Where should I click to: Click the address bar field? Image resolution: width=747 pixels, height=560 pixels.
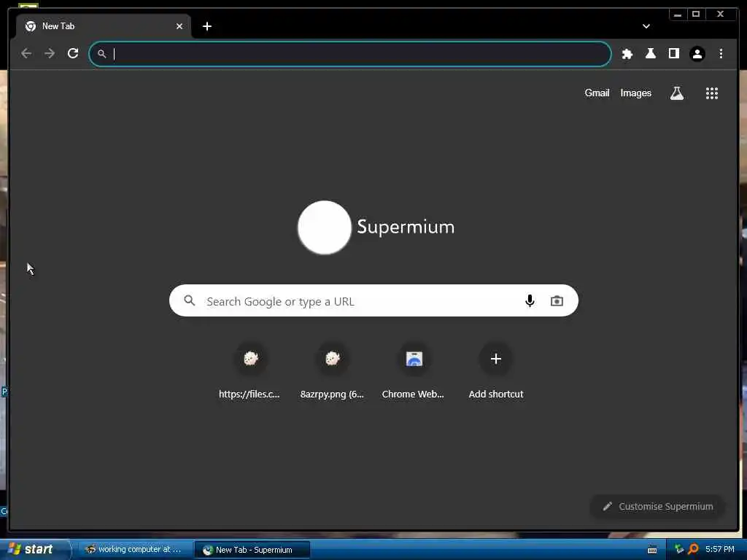tap(350, 54)
